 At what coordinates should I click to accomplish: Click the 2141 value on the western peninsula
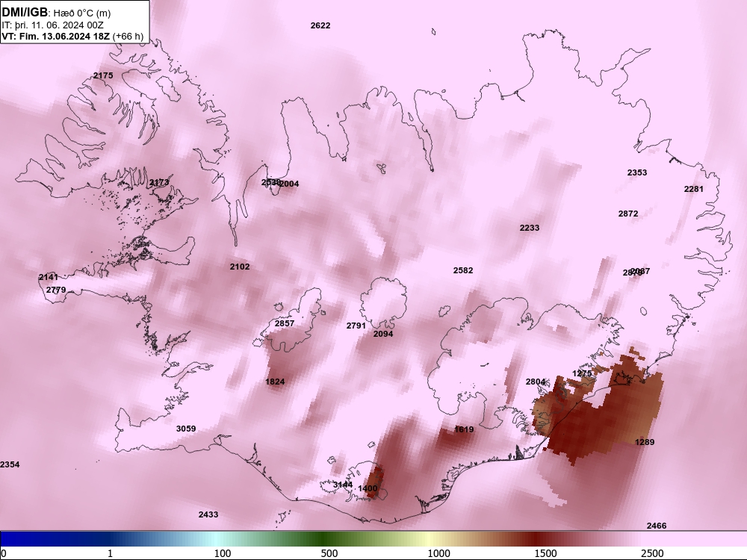coord(48,277)
